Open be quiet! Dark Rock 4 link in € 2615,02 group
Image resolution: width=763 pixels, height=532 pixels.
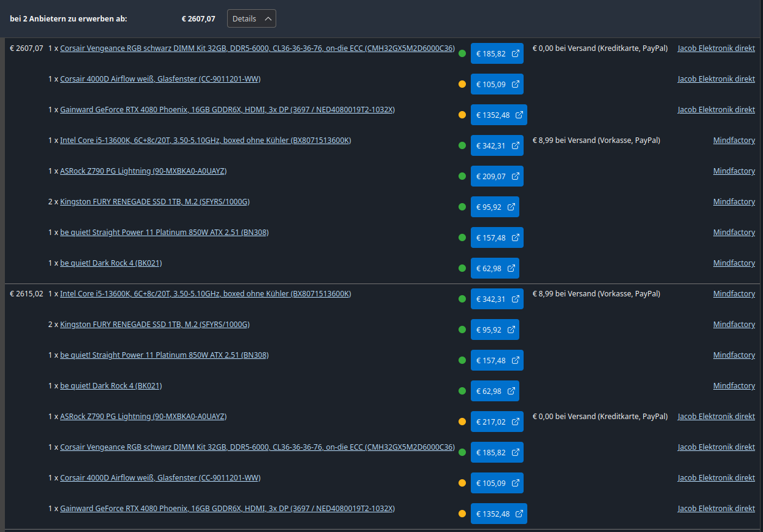click(x=111, y=386)
